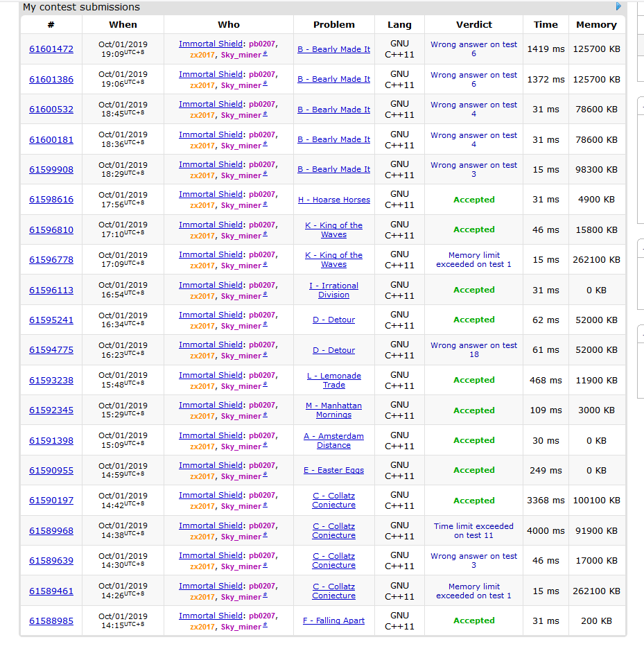The image size is (644, 660).
Task: Open zx2017 profile in row 61594775
Action: 202,356
